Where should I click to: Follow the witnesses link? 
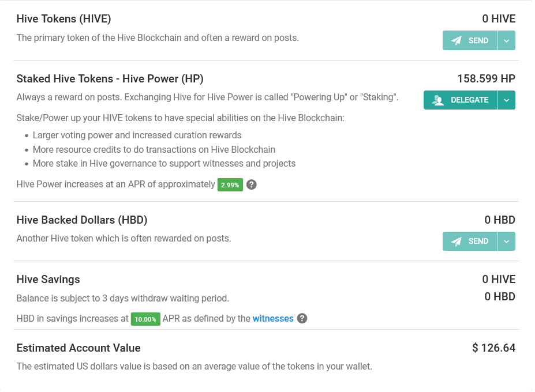[x=273, y=318]
